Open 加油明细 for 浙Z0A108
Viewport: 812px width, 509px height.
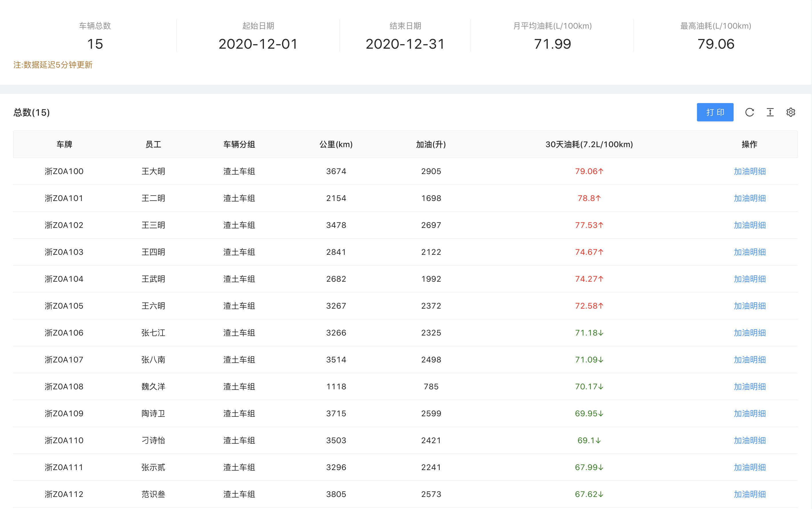(749, 387)
